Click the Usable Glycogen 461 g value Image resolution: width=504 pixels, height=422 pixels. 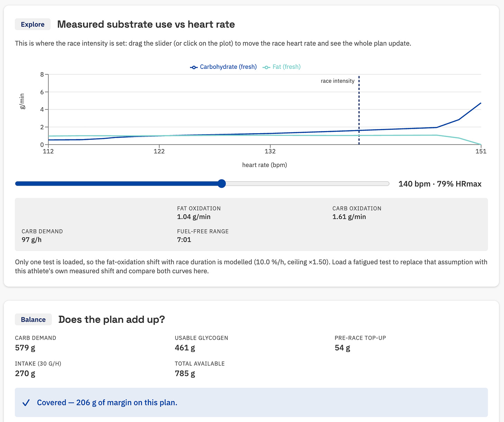coord(185,348)
